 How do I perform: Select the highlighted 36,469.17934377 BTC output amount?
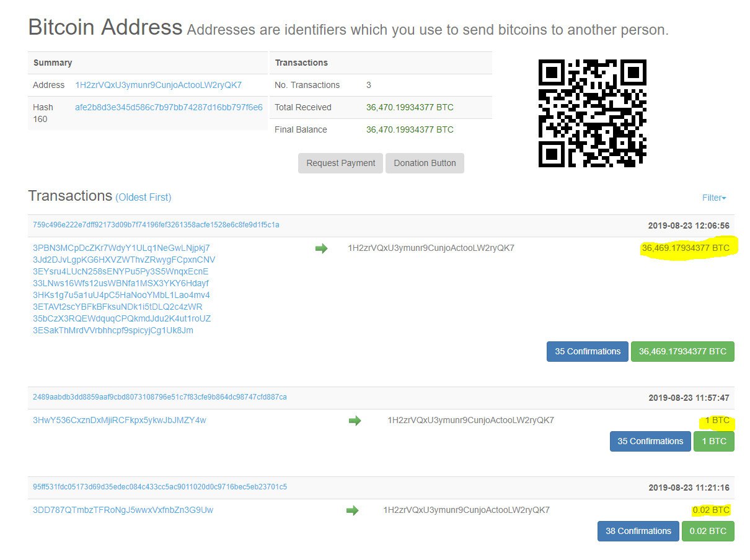[686, 248]
